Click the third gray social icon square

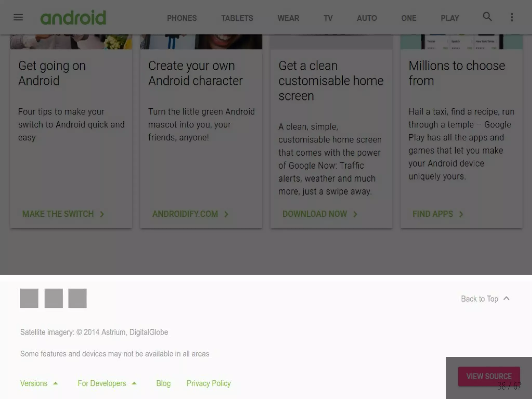click(x=77, y=298)
